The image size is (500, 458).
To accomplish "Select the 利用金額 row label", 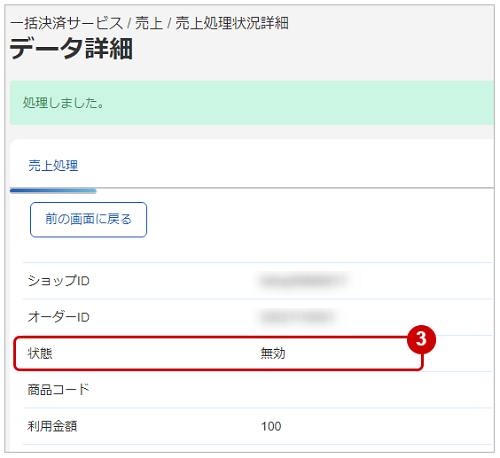I will (x=52, y=426).
